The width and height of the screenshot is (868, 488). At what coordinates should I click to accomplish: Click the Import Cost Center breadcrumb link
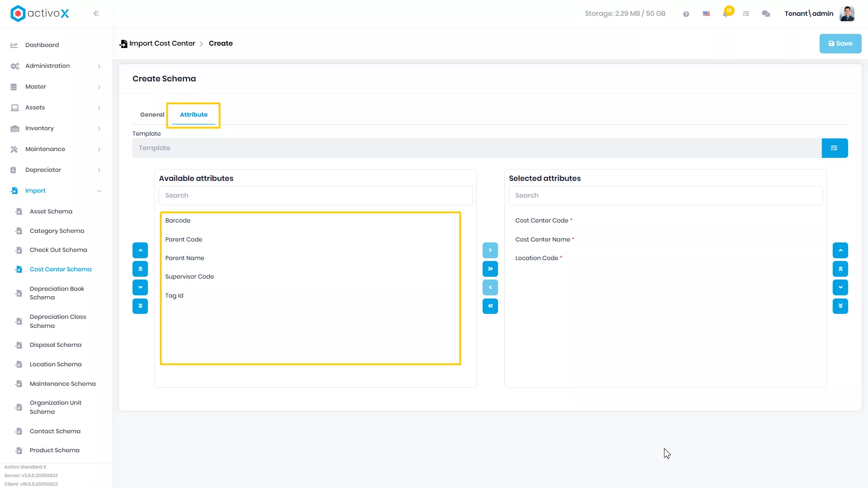tap(162, 43)
